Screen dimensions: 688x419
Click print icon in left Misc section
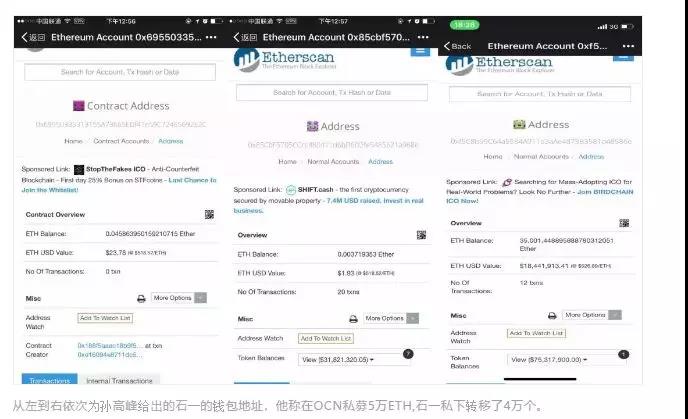point(141,299)
